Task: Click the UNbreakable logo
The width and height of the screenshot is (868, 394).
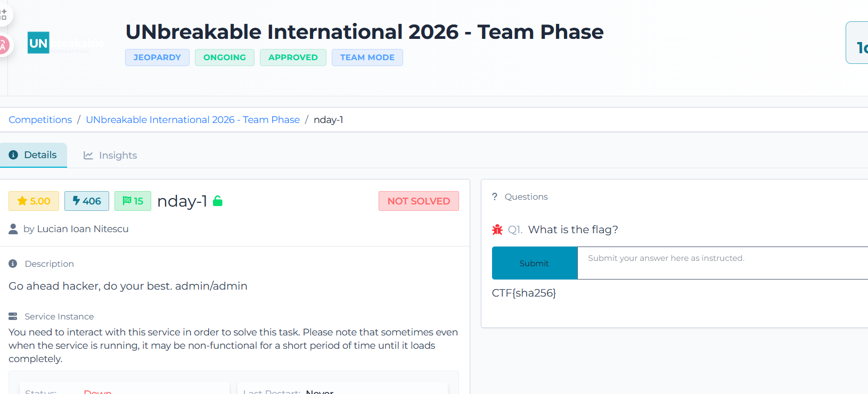Action: pyautogui.click(x=38, y=43)
